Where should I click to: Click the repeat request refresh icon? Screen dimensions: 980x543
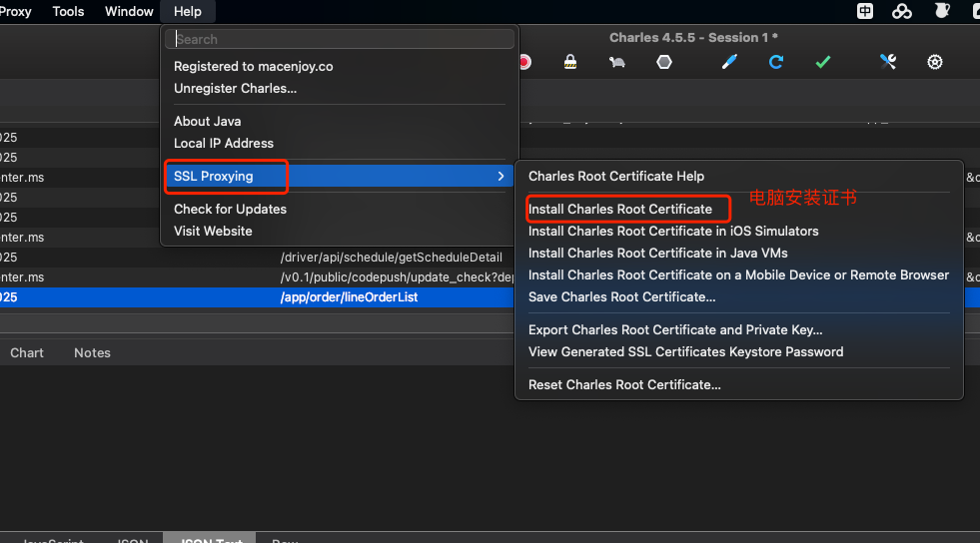[x=776, y=62]
